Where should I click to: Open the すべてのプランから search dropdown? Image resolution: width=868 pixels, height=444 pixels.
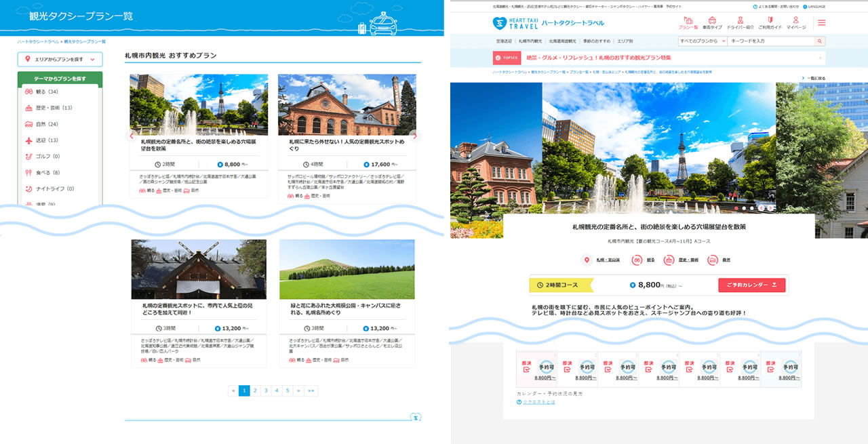tap(702, 41)
